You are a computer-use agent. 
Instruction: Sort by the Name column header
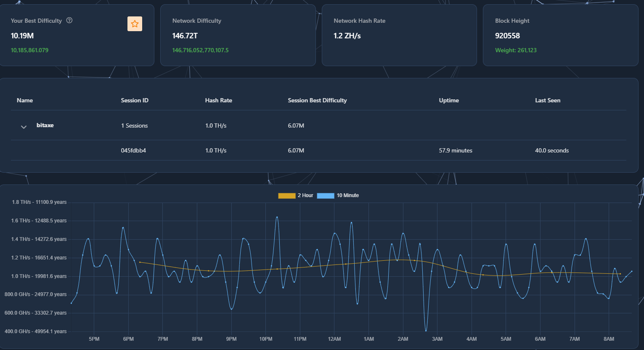[25, 100]
